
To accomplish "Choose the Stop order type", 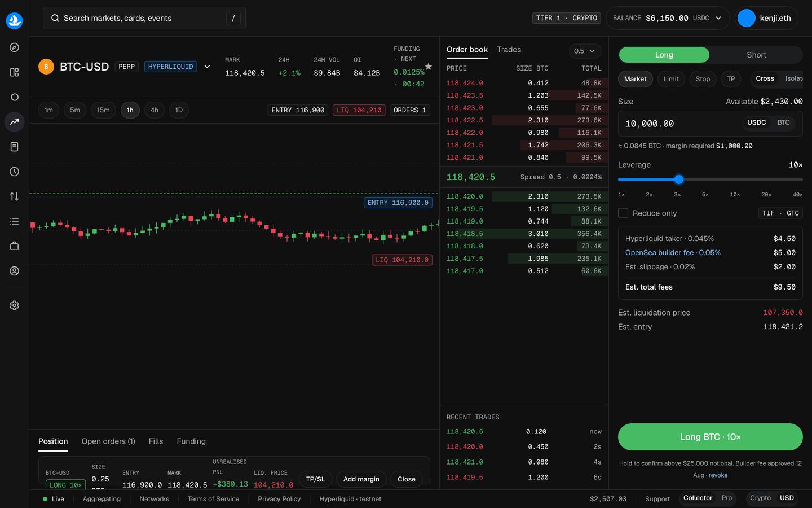I will 703,79.
